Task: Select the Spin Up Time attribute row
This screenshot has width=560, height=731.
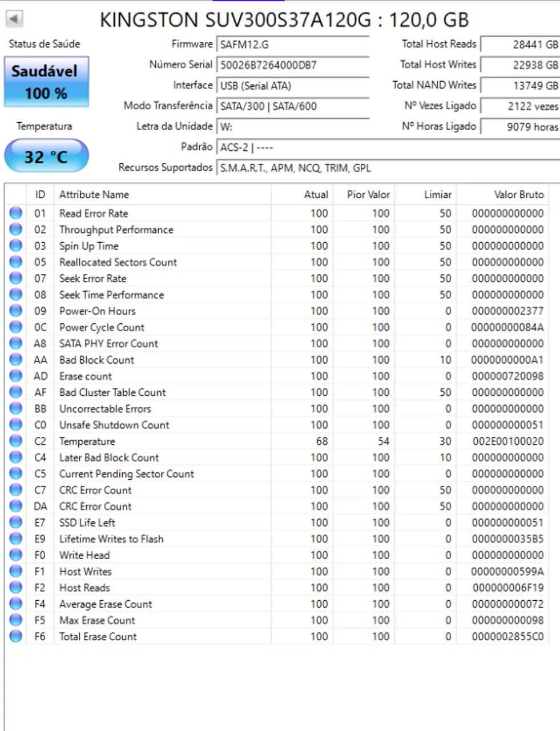Action: click(277, 246)
